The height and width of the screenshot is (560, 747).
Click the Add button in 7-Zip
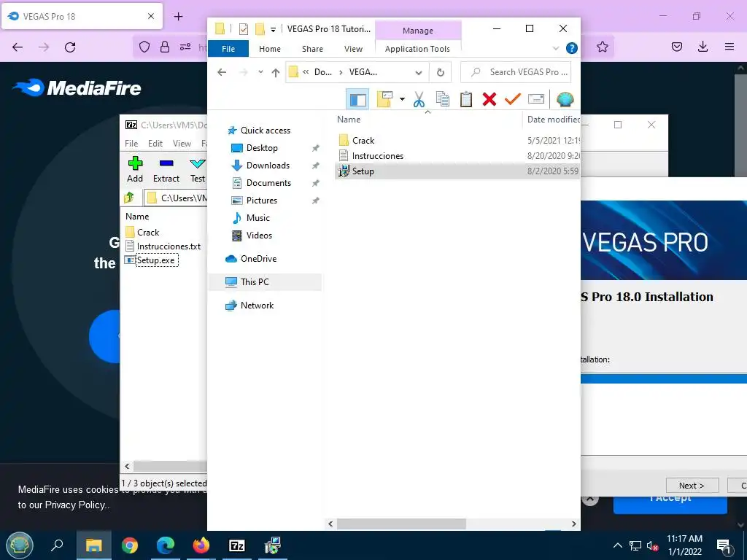pyautogui.click(x=135, y=169)
